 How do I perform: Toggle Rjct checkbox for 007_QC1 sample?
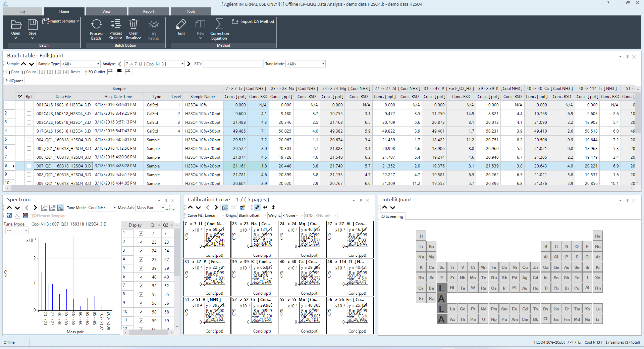tap(29, 166)
